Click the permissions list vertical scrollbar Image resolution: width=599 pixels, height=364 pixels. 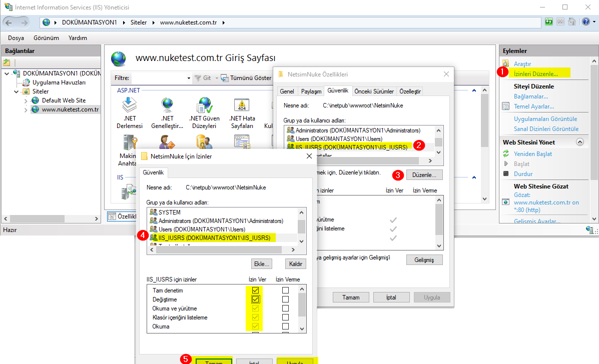click(302, 308)
